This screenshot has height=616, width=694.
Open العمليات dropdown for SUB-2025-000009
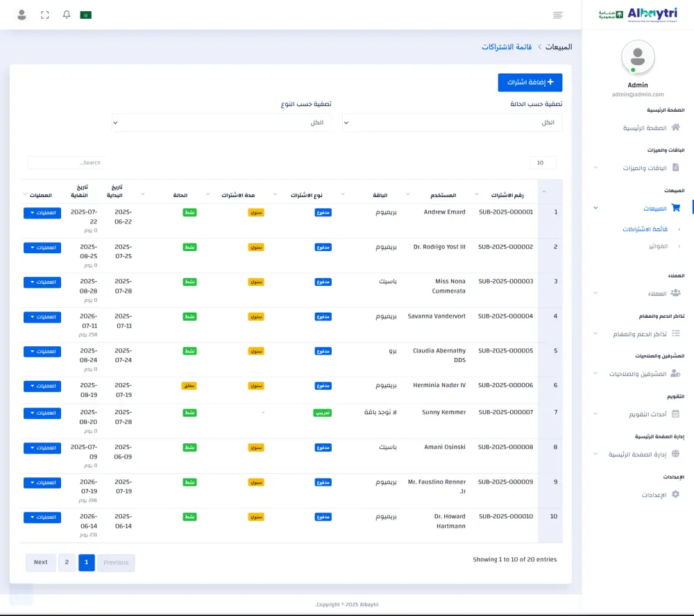(x=42, y=482)
